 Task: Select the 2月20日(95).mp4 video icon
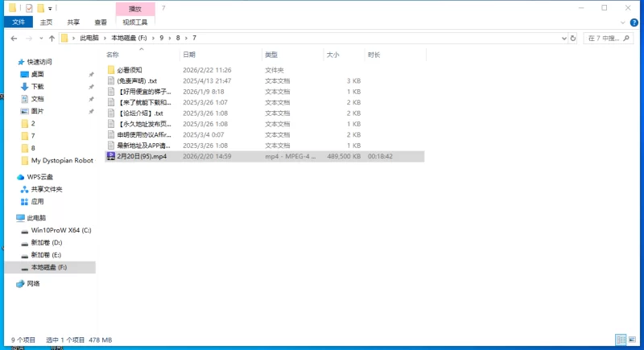(111, 156)
